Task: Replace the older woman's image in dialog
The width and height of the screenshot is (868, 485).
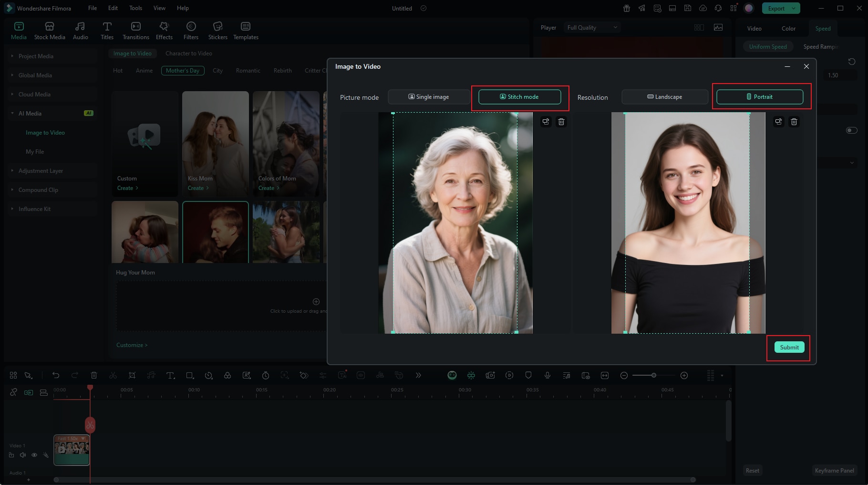Action: [x=546, y=122]
